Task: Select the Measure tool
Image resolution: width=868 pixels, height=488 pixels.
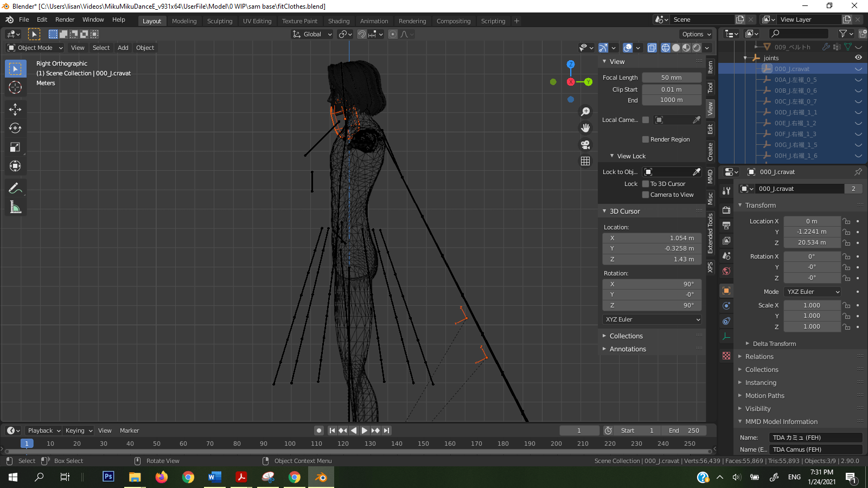Action: click(x=15, y=207)
